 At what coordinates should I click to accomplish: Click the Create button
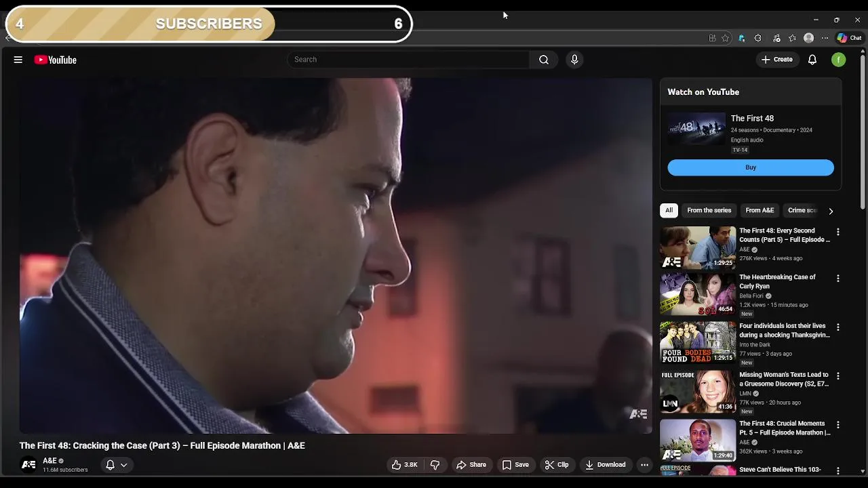click(776, 60)
